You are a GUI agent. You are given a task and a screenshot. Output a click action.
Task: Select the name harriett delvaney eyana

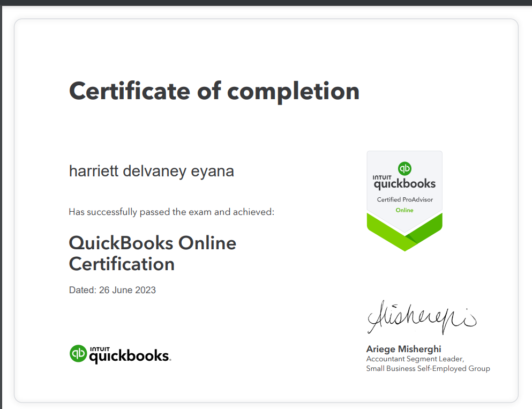point(151,171)
